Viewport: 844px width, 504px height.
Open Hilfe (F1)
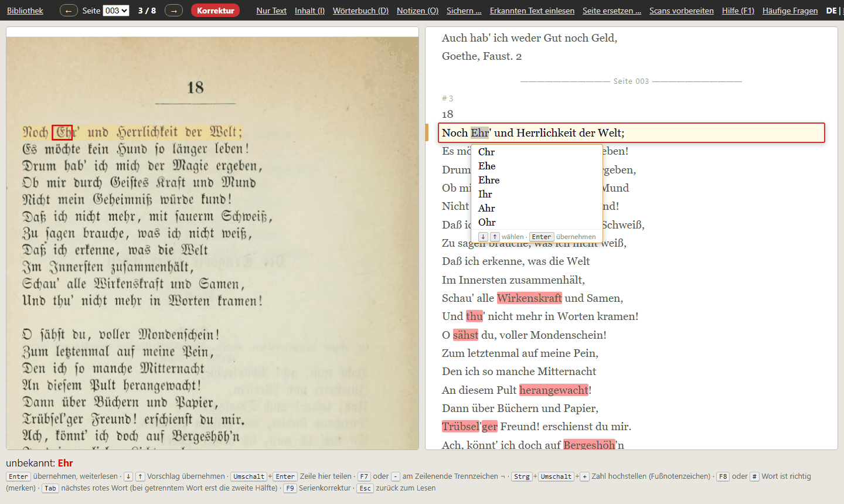738,11
